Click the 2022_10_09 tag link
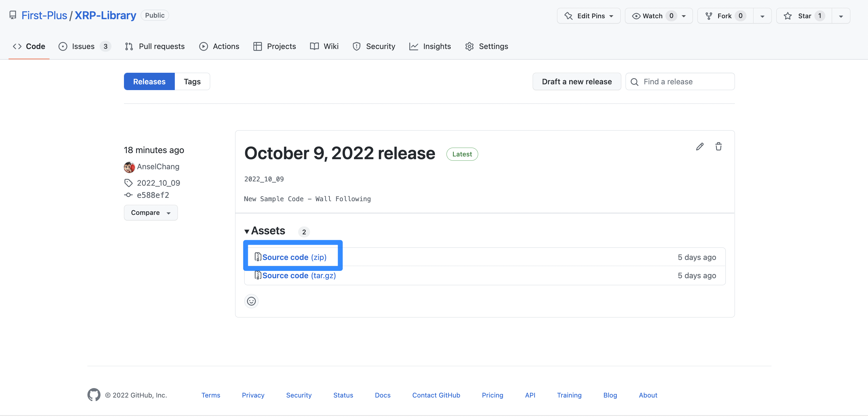868x417 pixels. (158, 183)
